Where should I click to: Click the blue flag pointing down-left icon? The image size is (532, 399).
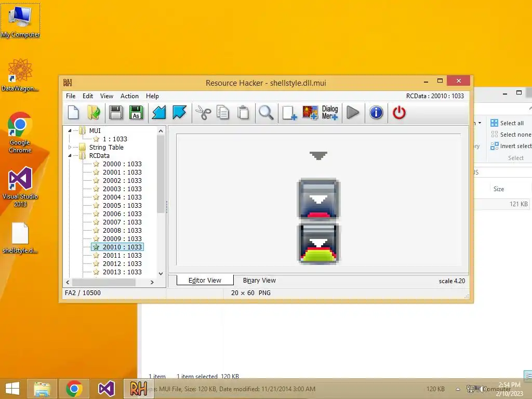159,113
